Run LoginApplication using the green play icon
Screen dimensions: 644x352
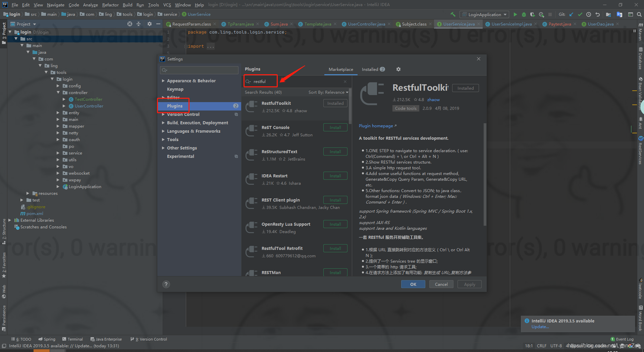coord(516,14)
